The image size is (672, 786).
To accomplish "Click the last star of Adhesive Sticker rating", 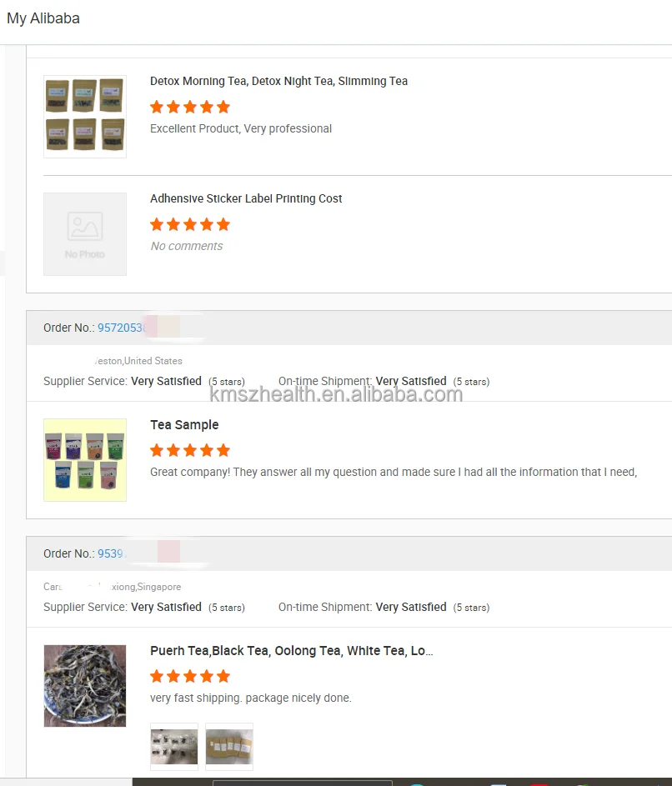I will click(x=223, y=224).
